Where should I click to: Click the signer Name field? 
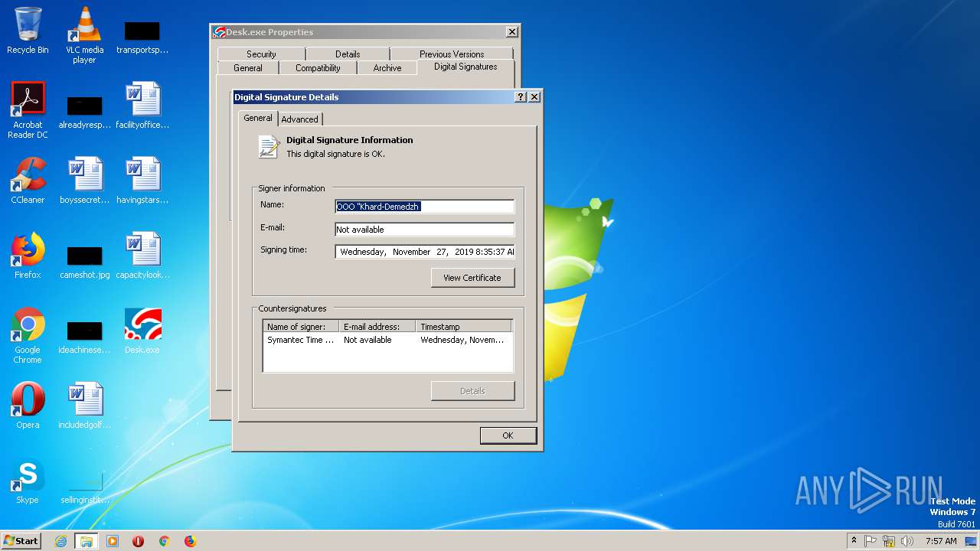point(425,207)
